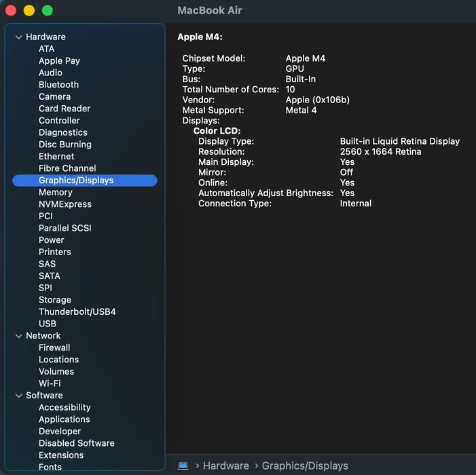View Wi-Fi information
Screen dimensions: 476x475
point(50,383)
